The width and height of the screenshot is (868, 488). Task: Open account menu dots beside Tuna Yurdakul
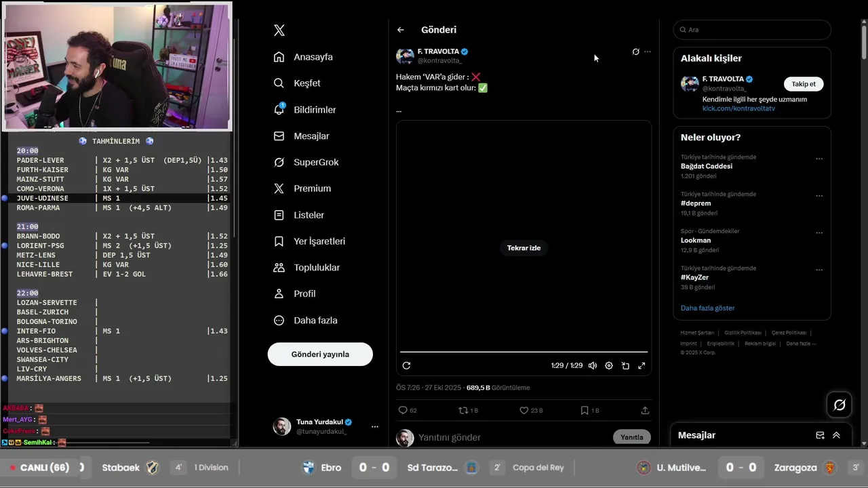[375, 426]
